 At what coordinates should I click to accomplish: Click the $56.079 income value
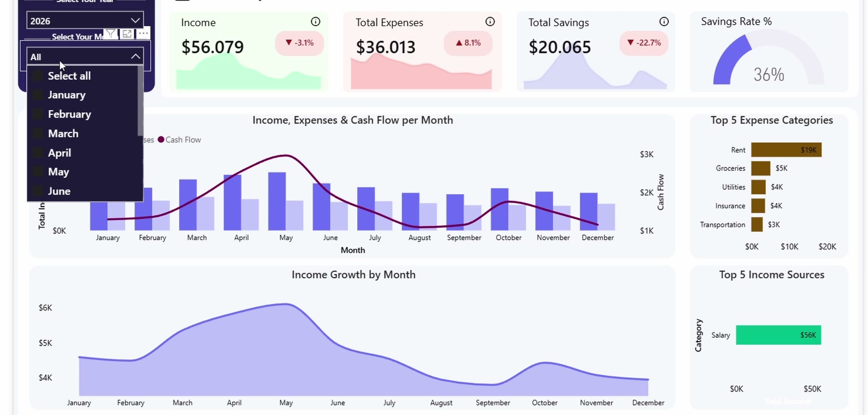[212, 47]
